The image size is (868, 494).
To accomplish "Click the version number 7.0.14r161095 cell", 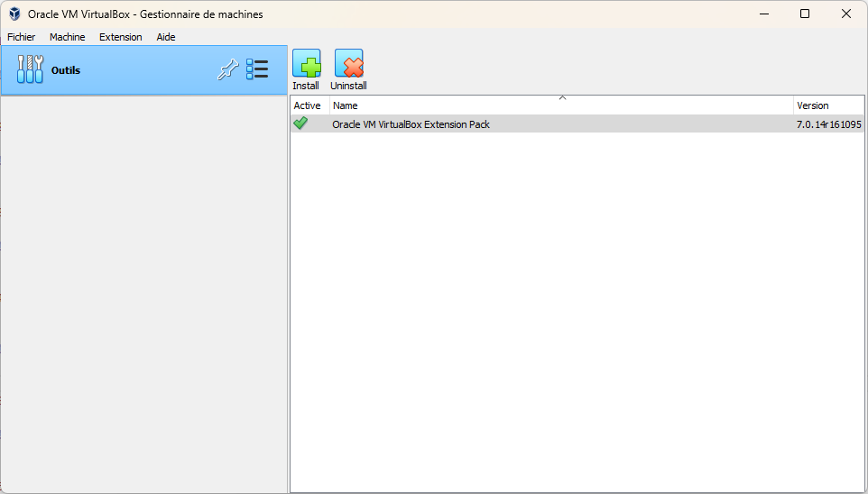I will (x=828, y=124).
